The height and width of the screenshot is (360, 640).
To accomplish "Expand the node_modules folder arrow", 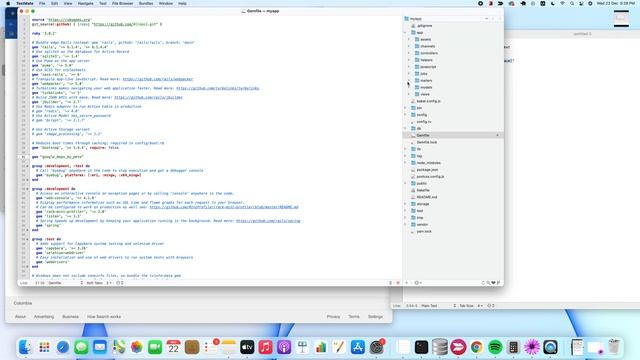I will point(405,163).
